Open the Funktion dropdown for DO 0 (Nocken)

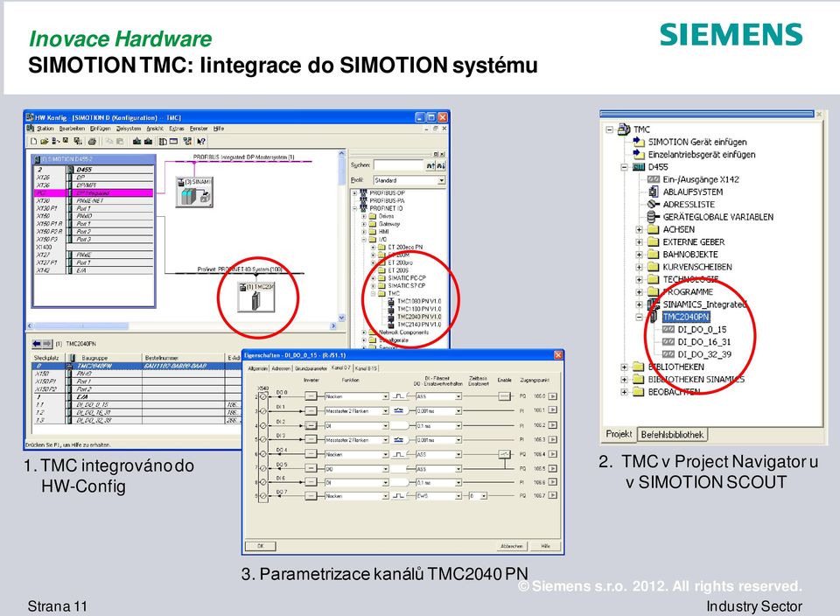385,397
